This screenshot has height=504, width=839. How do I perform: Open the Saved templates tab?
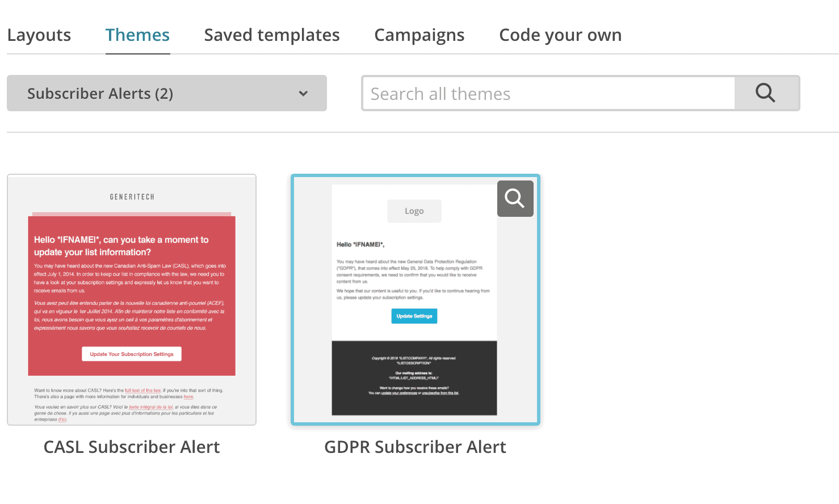(x=272, y=35)
